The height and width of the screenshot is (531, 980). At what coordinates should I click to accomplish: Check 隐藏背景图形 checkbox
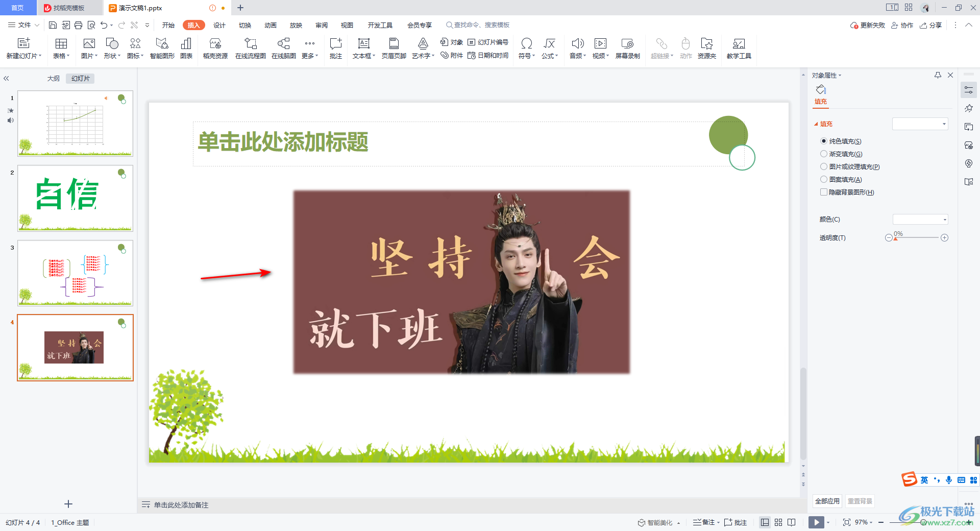(x=824, y=192)
